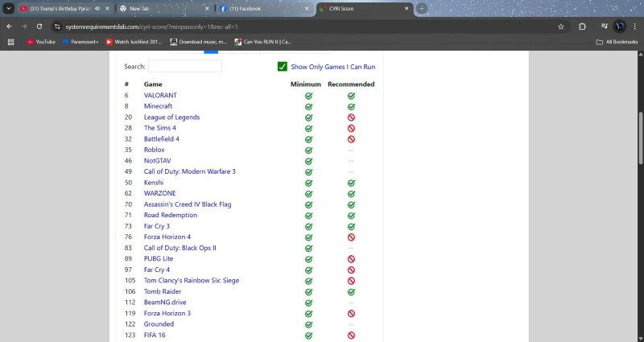Click League of Legends recommended fail icon
This screenshot has height=342, width=644.
[351, 117]
